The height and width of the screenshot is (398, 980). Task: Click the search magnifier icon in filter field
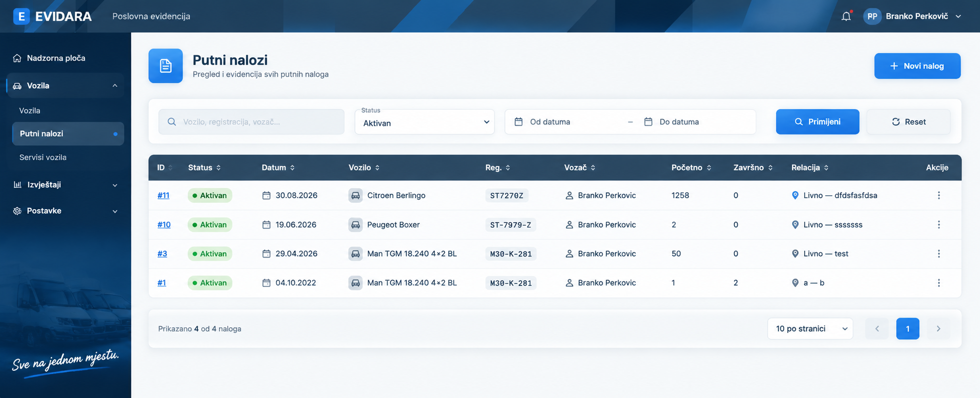(x=172, y=122)
